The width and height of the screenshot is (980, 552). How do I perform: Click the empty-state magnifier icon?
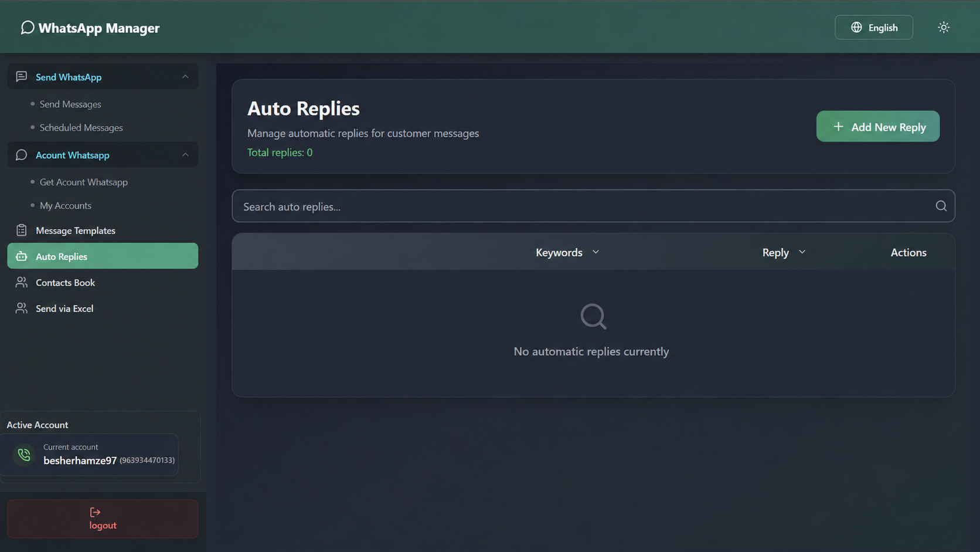click(x=593, y=316)
